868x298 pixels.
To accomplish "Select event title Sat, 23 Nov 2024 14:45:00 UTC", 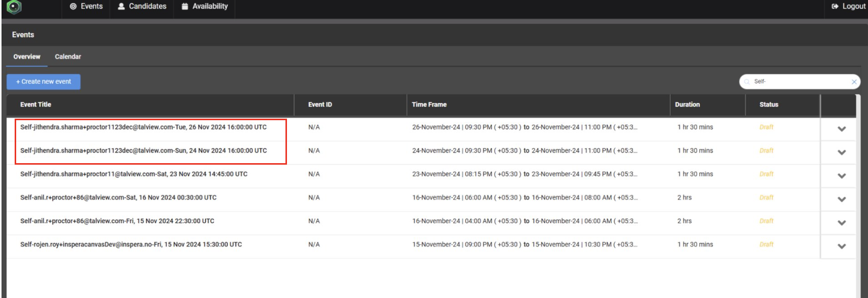I will (x=134, y=174).
